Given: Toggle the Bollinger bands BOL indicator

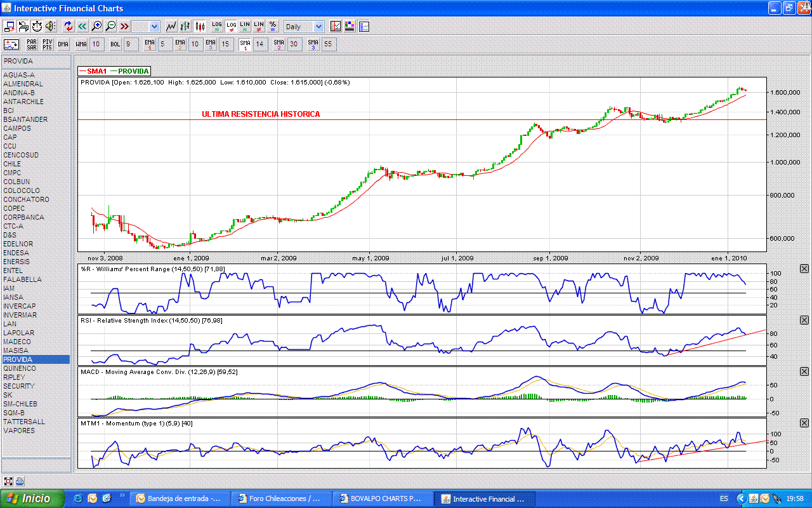Looking at the screenshot, I should click(115, 44).
